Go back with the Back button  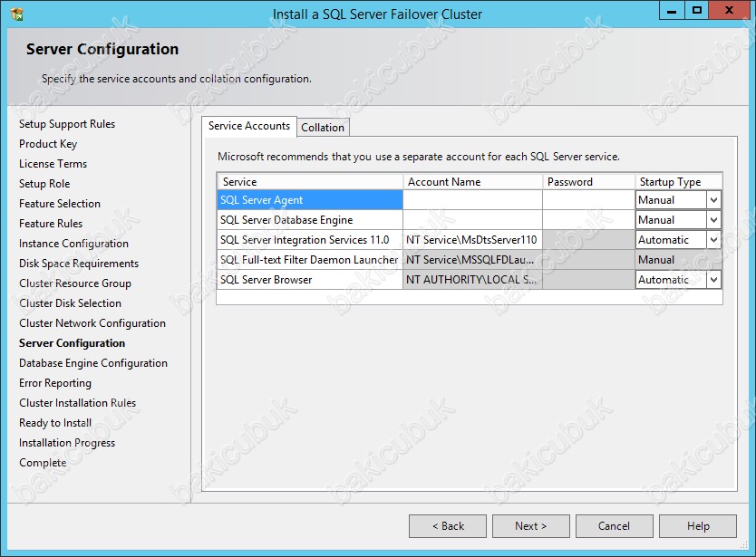[448, 526]
